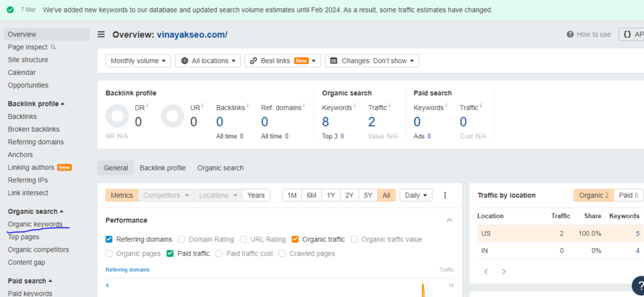
Task: Open the Monthly volume dropdown
Action: 138,61
